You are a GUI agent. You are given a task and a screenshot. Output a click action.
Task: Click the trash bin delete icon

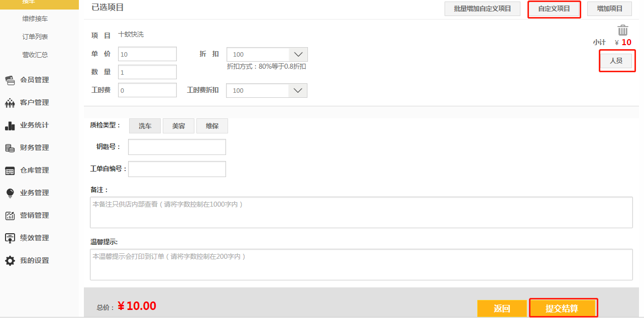(x=622, y=30)
